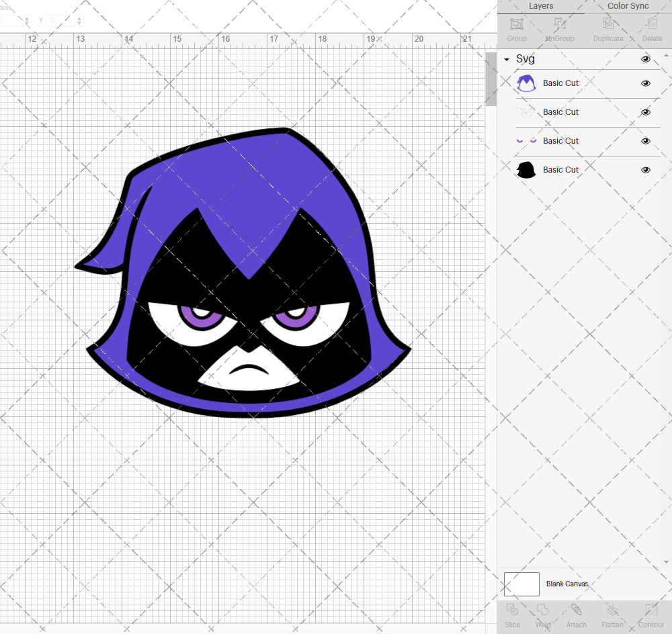Select the Slice tool

[x=512, y=610]
